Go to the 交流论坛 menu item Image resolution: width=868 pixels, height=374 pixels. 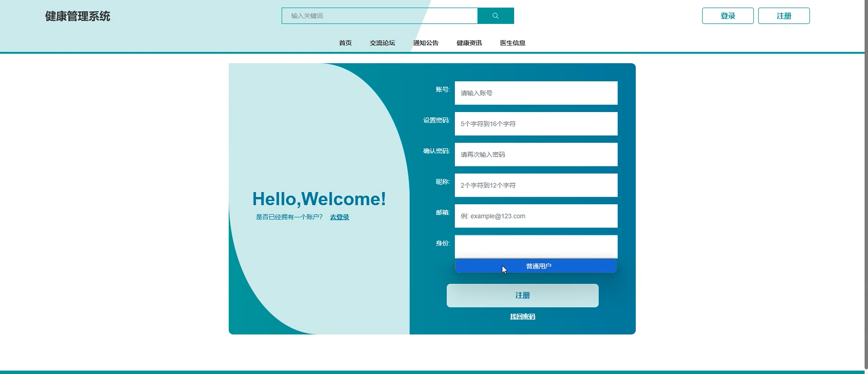pos(382,43)
